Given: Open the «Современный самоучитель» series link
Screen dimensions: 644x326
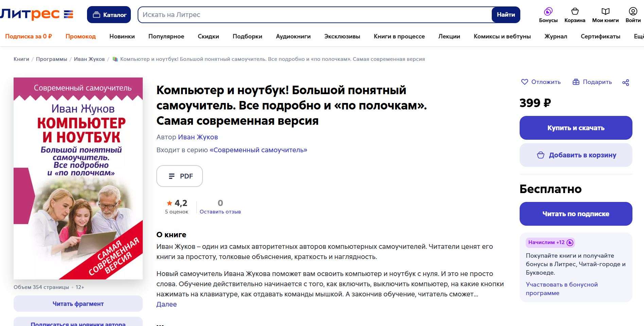Looking at the screenshot, I should (258, 150).
